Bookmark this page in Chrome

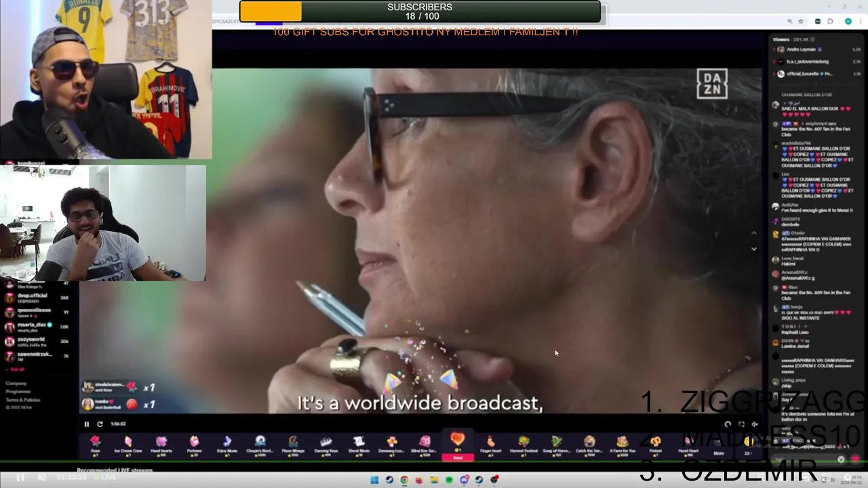(x=801, y=22)
